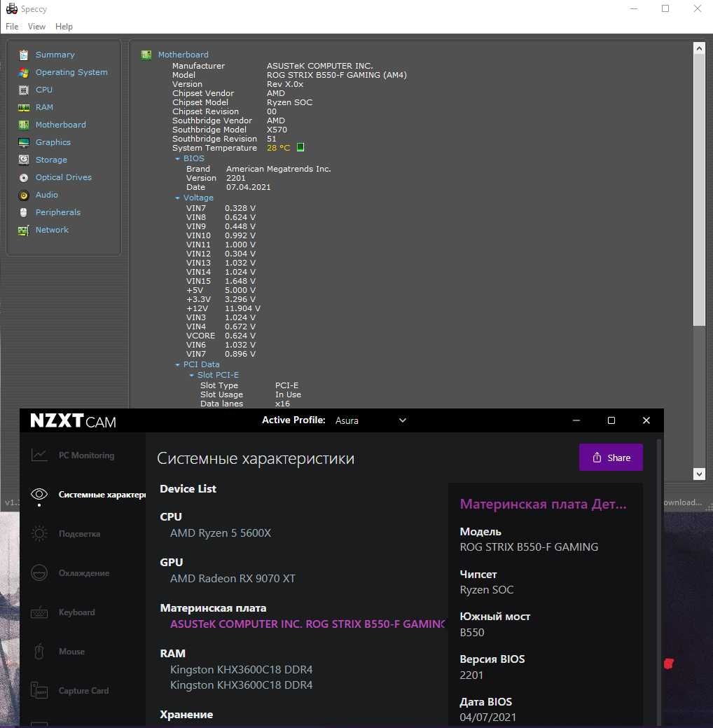
Task: Click the green System Temperature indicator square
Action: click(300, 147)
